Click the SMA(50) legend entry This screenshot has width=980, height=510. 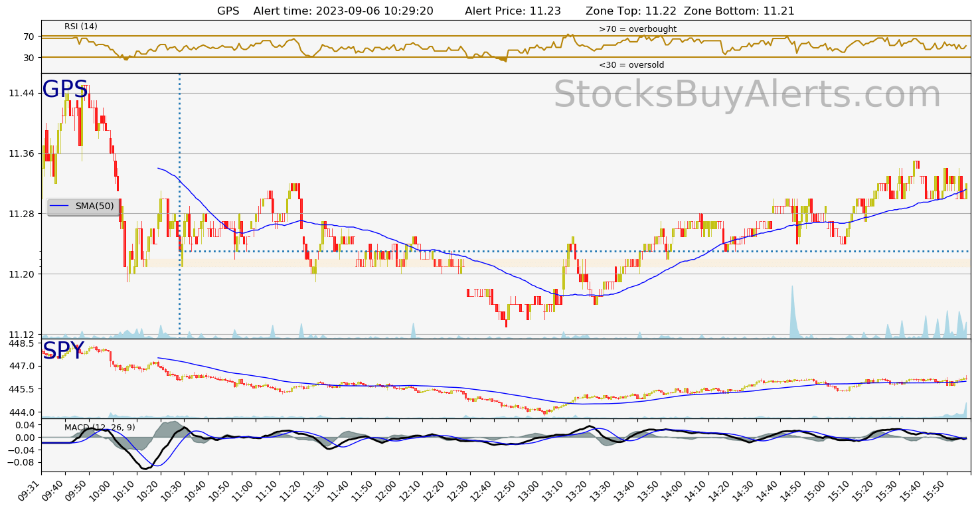83,207
